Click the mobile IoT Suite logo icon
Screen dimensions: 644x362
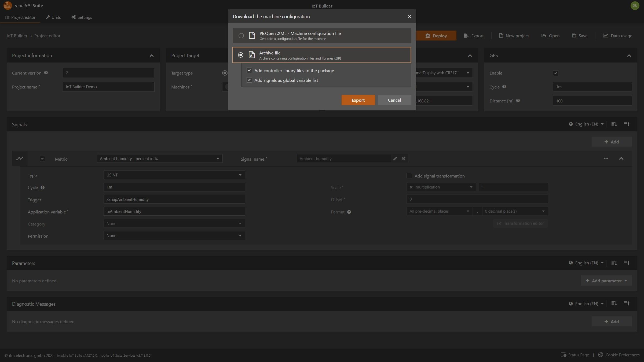(8, 5)
